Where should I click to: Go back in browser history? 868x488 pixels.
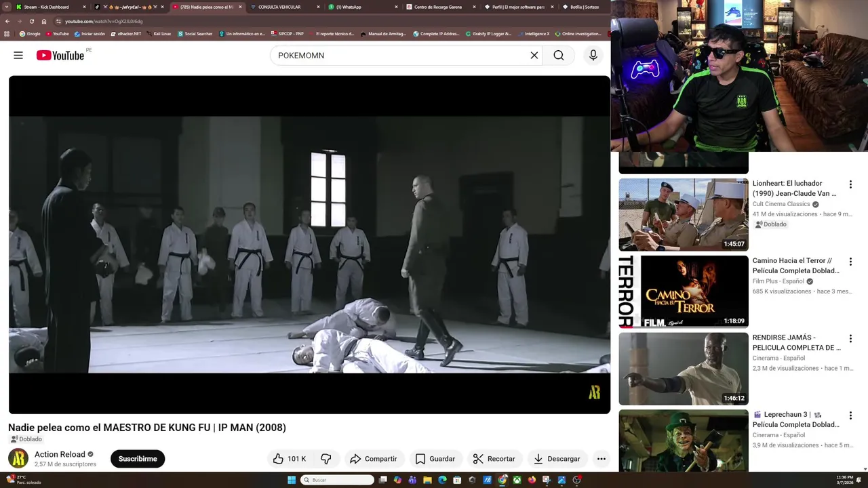tap(7, 21)
